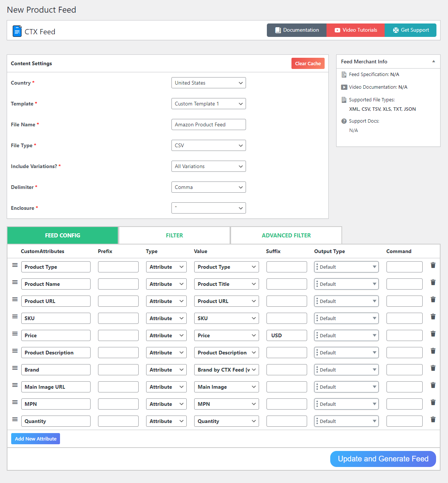Open Value dropdown showing Product Description

point(227,353)
